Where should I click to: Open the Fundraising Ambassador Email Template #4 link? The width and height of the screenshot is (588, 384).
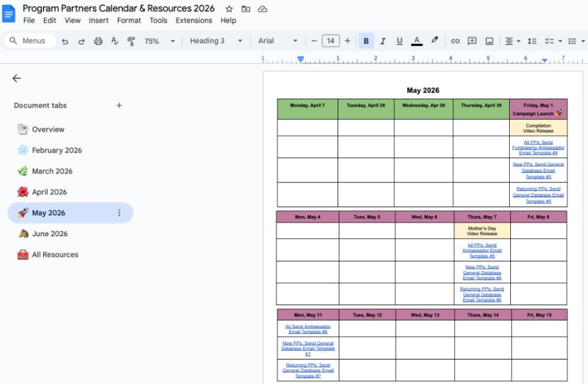tap(538, 147)
